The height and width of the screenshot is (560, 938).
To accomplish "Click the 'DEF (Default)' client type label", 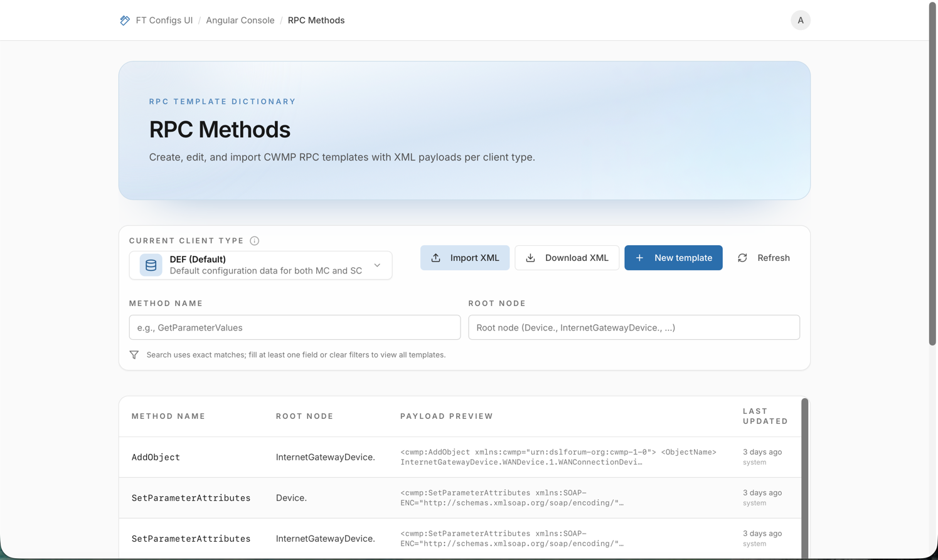I will click(x=198, y=259).
